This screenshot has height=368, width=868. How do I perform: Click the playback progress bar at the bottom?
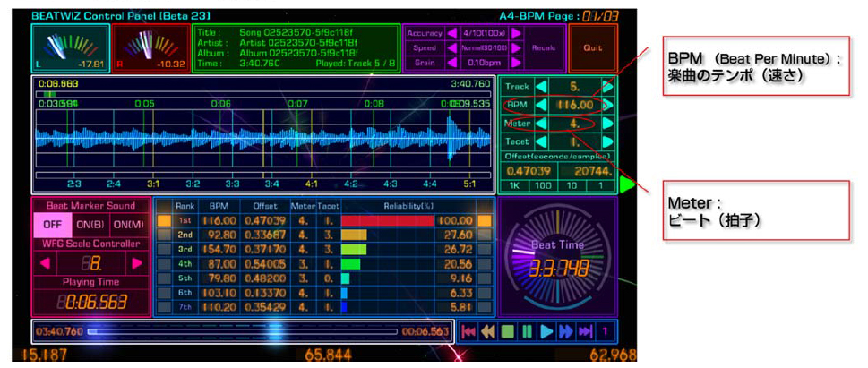tap(243, 332)
